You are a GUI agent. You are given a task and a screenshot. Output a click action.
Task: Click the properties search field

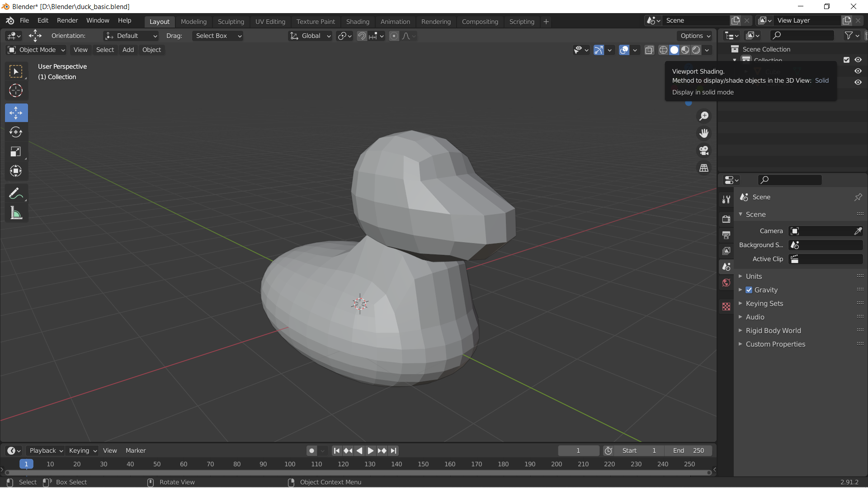[789, 180]
